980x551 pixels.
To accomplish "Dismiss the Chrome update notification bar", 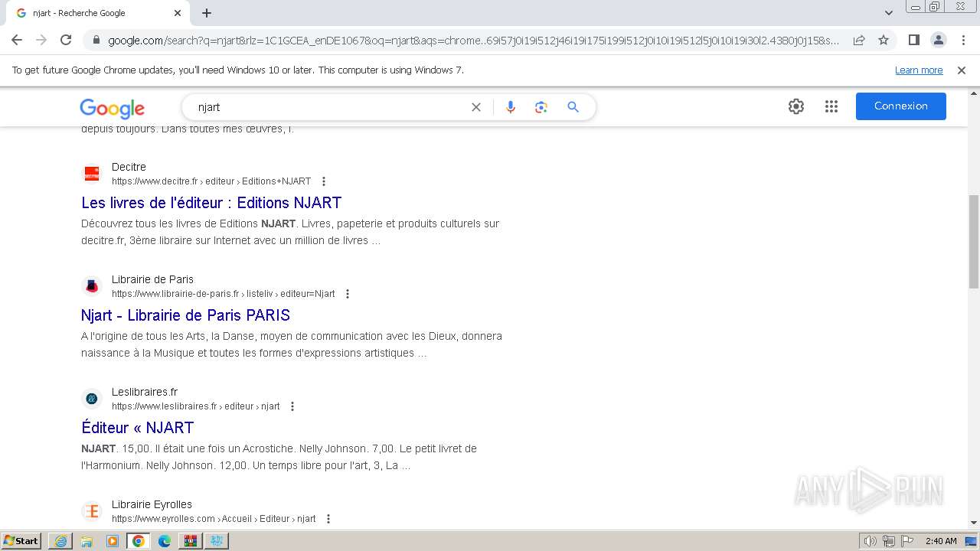I will [962, 70].
